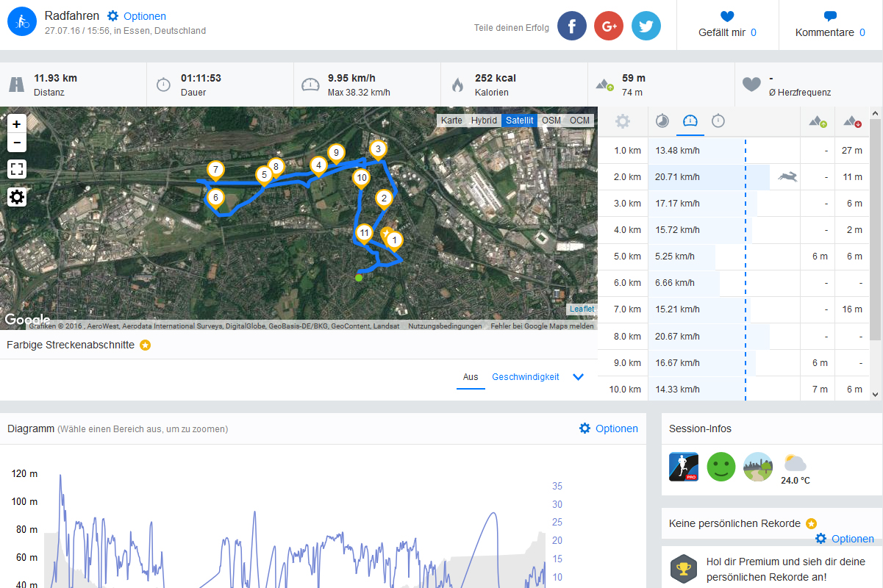Screen dimensions: 883x588
Task: Zoom out on the map
Action: (x=17, y=143)
